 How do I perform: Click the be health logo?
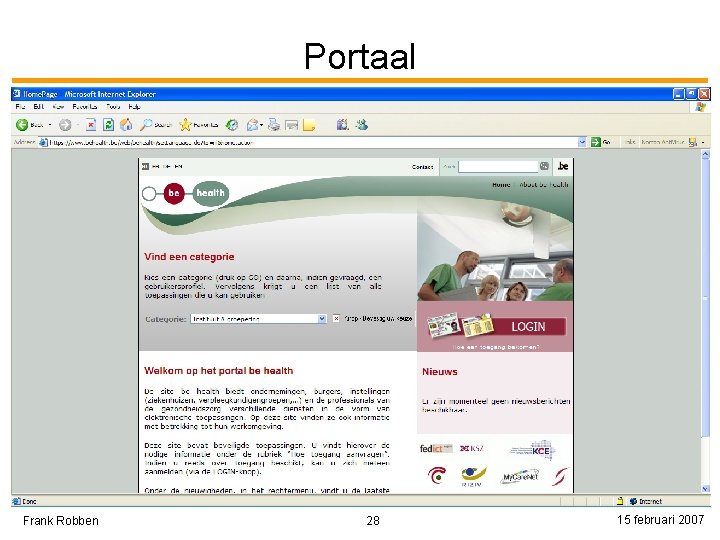186,193
